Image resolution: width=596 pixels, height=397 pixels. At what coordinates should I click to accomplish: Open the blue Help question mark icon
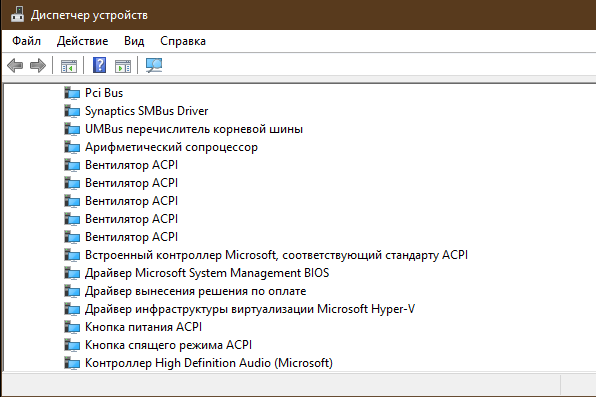[x=99, y=65]
